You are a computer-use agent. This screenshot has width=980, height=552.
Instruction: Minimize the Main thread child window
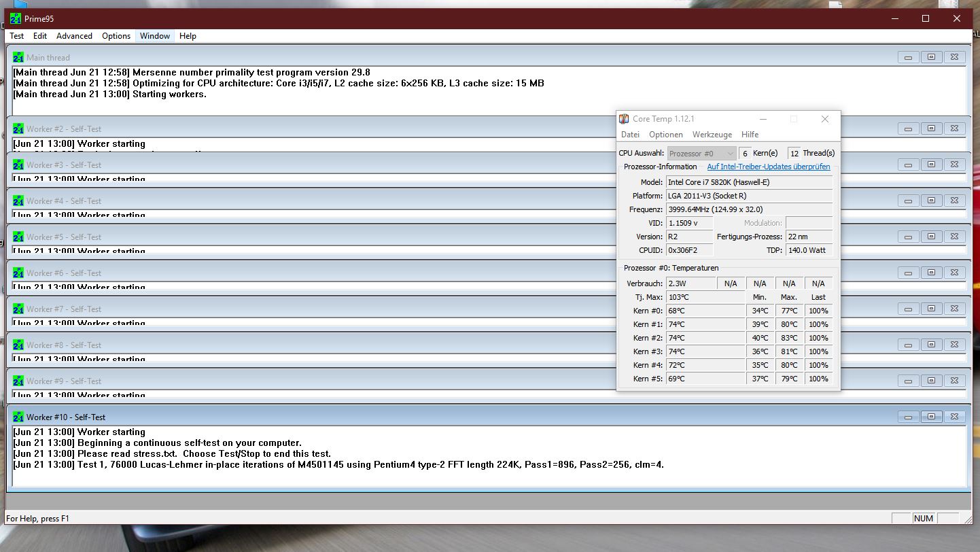click(x=908, y=57)
